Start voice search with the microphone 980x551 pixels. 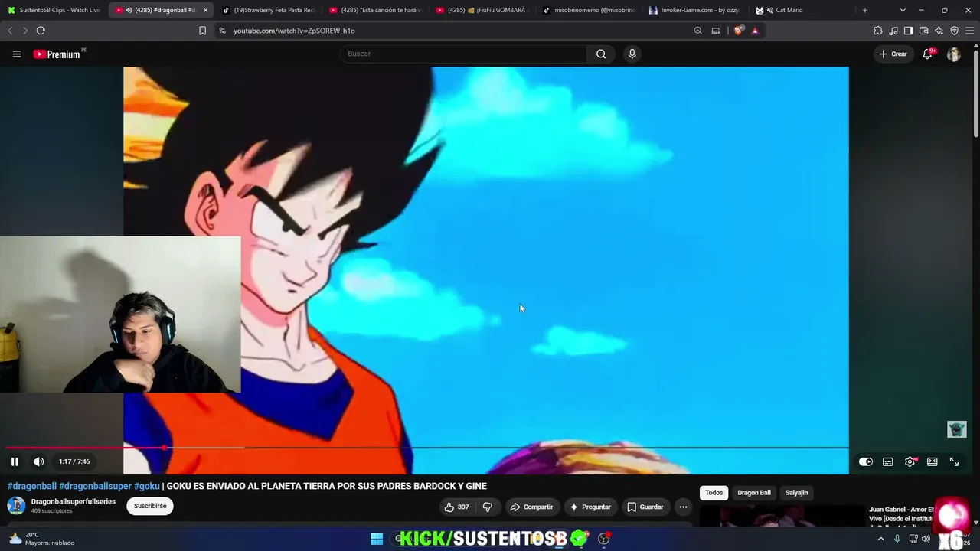click(x=632, y=54)
